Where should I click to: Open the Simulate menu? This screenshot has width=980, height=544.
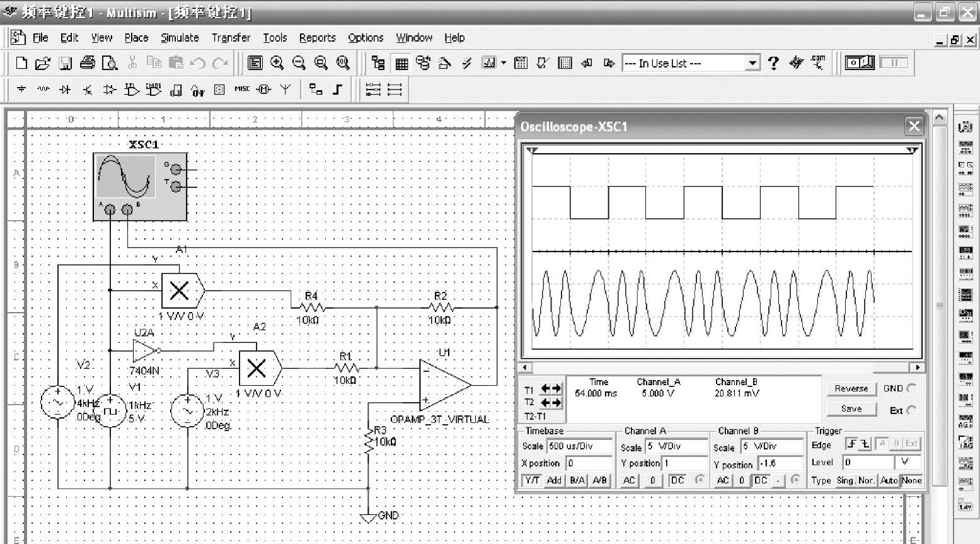[x=180, y=38]
